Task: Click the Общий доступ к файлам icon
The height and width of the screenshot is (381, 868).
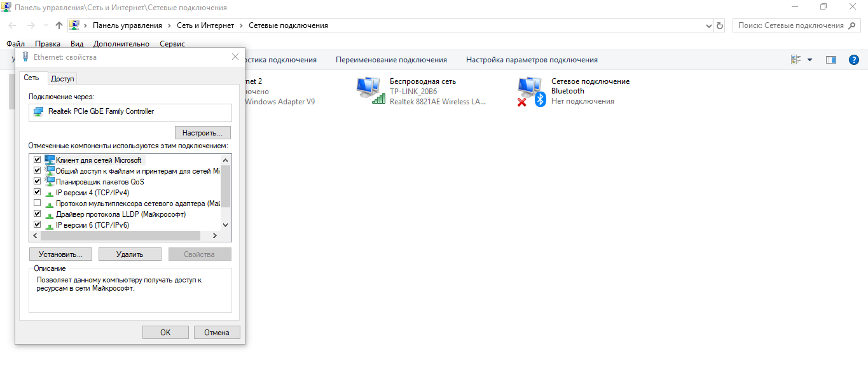Action: point(50,170)
